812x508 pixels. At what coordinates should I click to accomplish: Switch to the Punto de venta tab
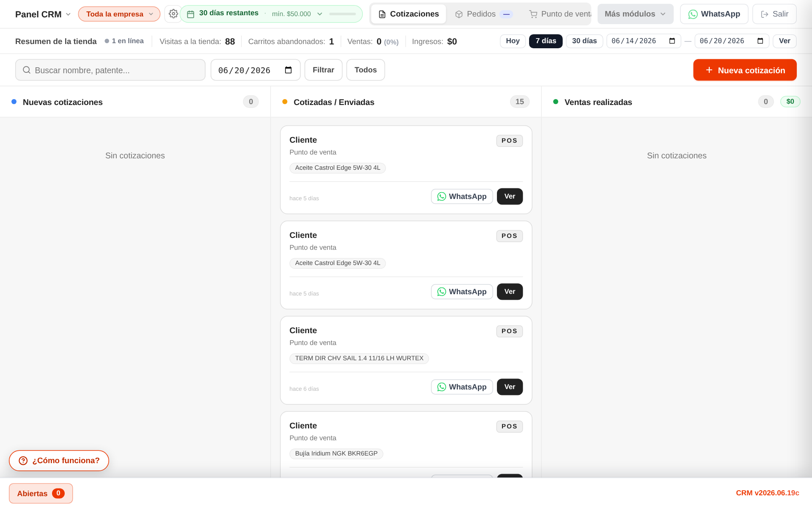click(560, 14)
